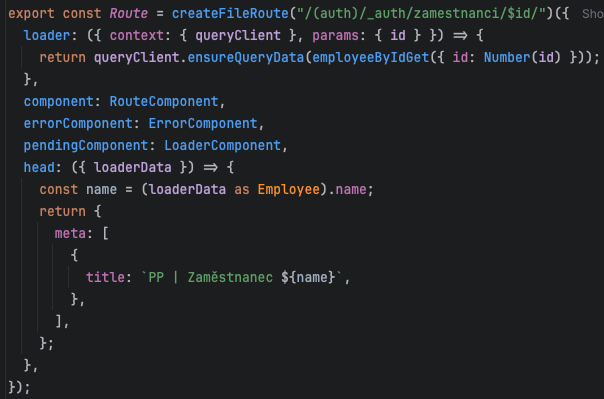Screen dimensions: 604x399
Task: Click the Employee type name
Action: point(289,189)
